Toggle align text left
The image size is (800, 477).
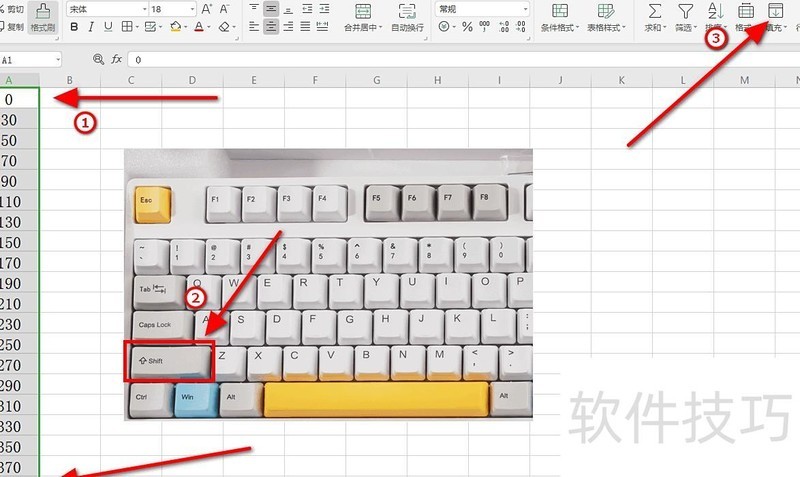pyautogui.click(x=254, y=27)
